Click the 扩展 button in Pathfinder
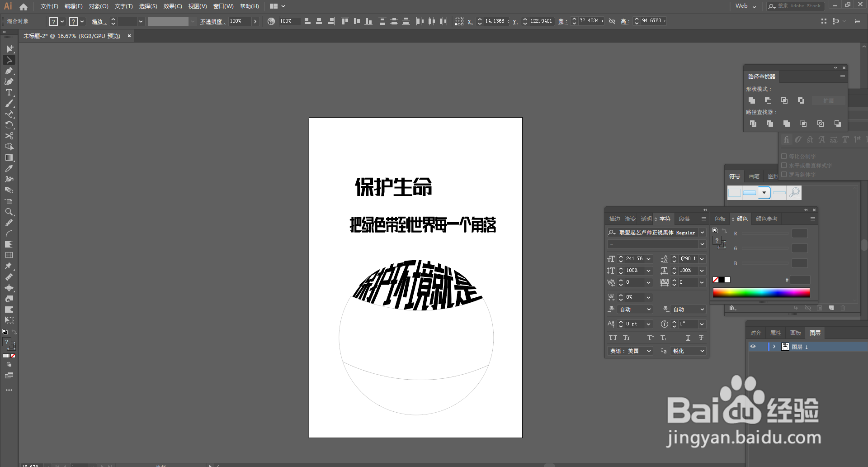 828,100
